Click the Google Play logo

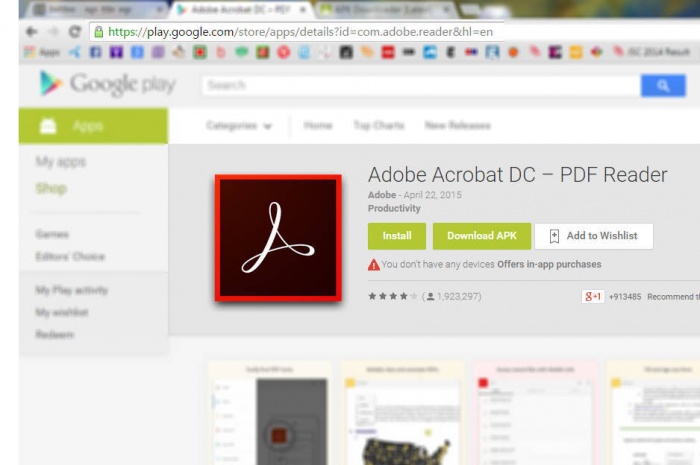pos(108,84)
